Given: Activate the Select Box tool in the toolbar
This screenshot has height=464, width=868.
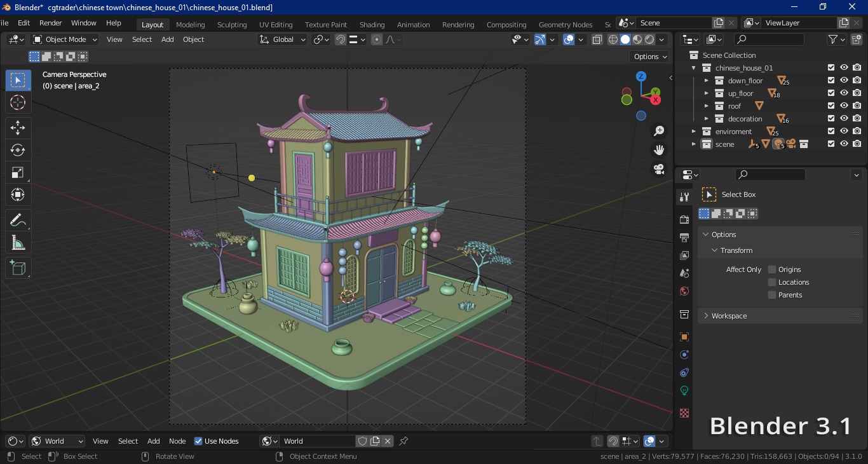Looking at the screenshot, I should click(x=18, y=80).
